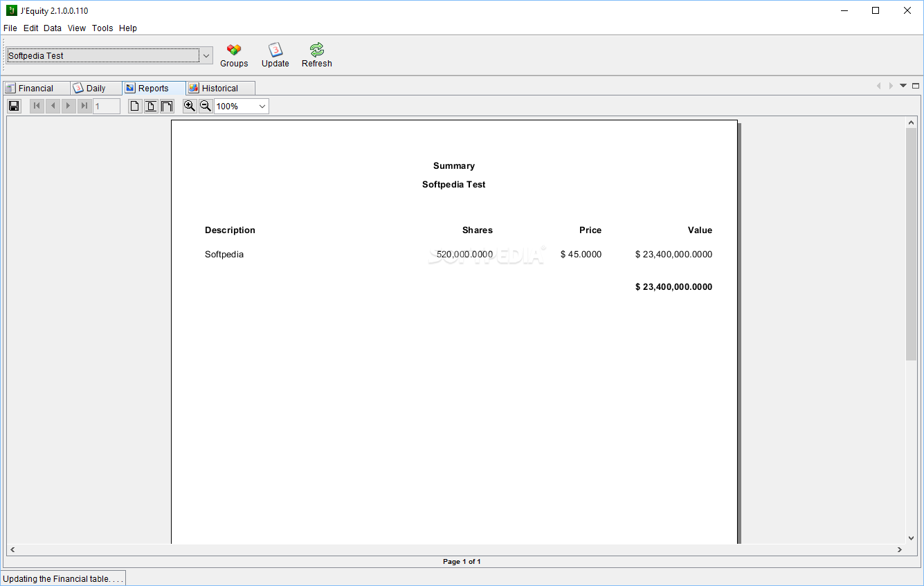Click the Refresh green arrows icon
Viewport: 924px width, 586px height.
coord(317,49)
